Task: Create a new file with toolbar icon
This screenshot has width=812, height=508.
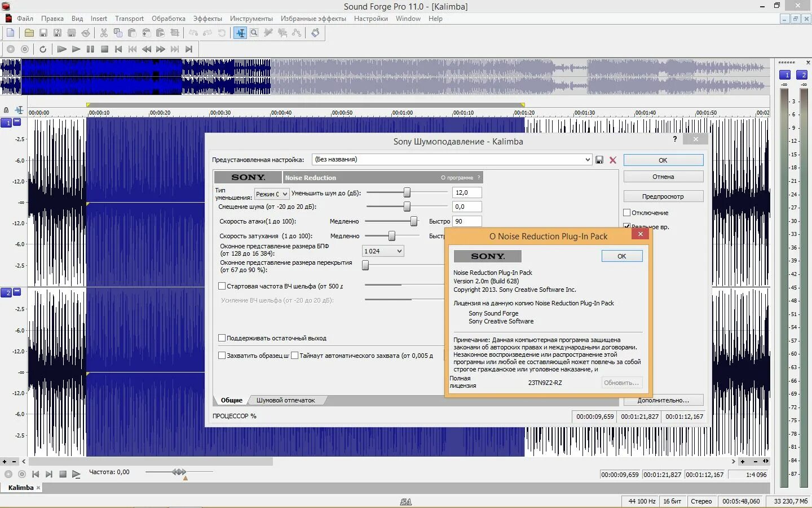Action: point(10,33)
